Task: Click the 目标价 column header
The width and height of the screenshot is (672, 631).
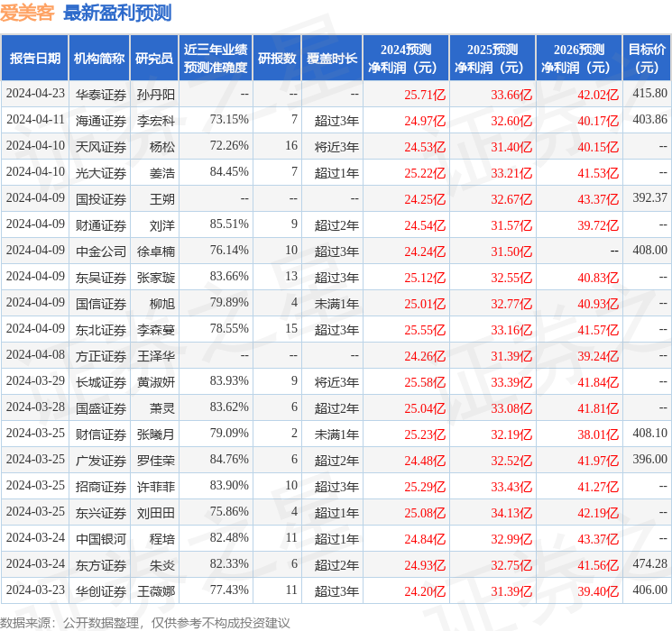Action: [x=647, y=59]
